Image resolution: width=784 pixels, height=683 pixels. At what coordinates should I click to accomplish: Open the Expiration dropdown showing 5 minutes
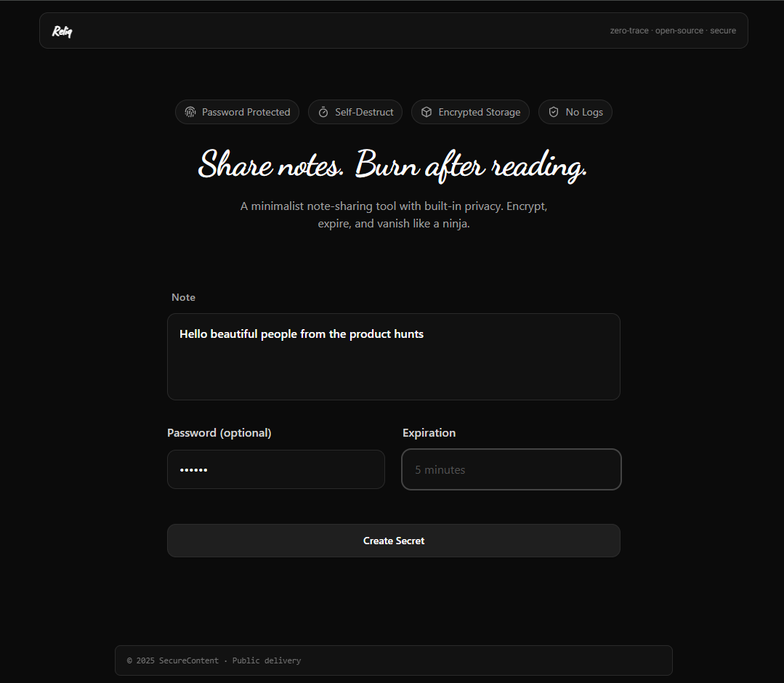tap(512, 469)
